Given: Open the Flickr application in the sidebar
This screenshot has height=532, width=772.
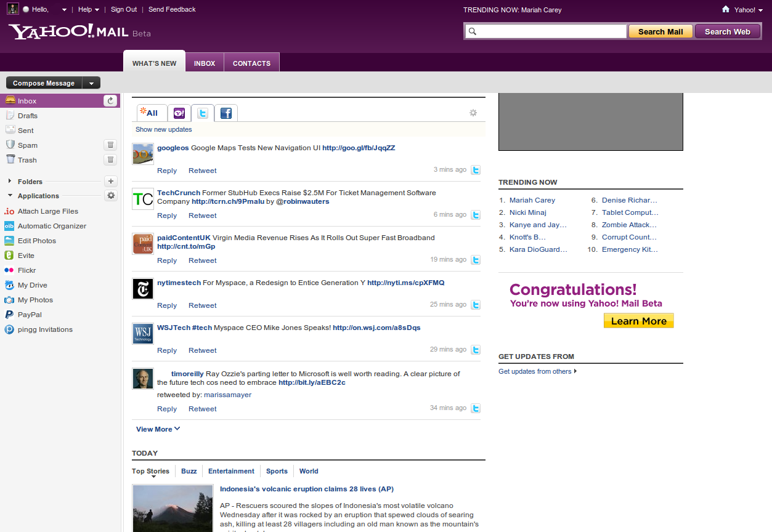Looking at the screenshot, I should [x=26, y=270].
